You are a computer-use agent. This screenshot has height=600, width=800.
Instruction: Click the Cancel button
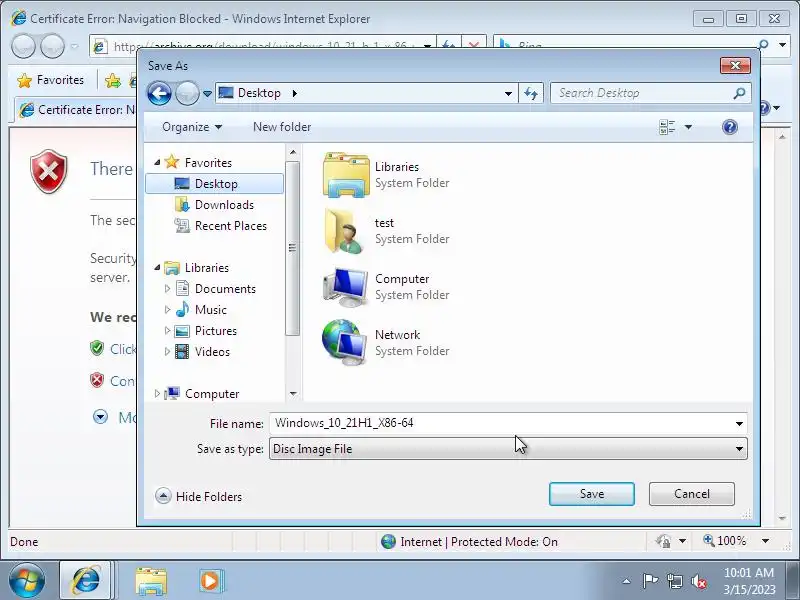pyautogui.click(x=692, y=494)
